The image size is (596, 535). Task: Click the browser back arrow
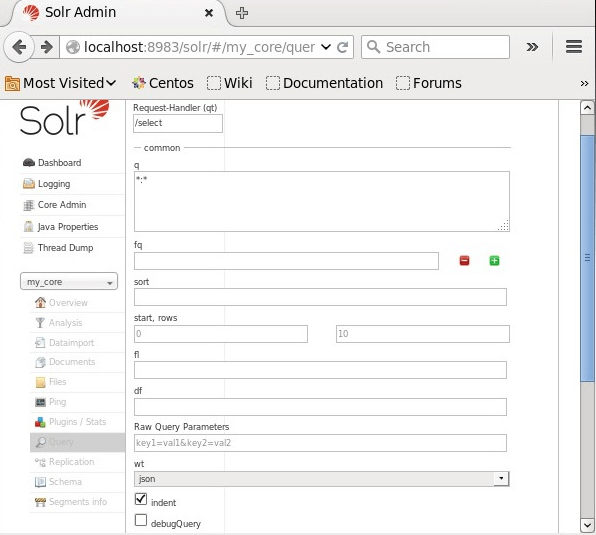point(19,47)
